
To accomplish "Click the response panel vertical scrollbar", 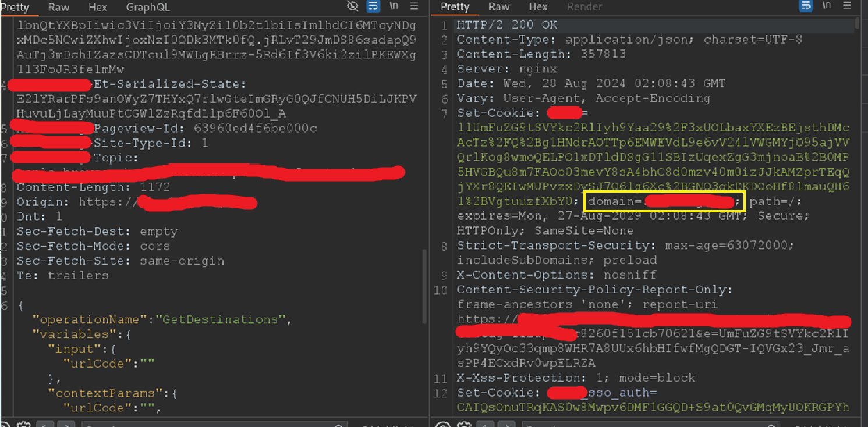I will (x=858, y=23).
